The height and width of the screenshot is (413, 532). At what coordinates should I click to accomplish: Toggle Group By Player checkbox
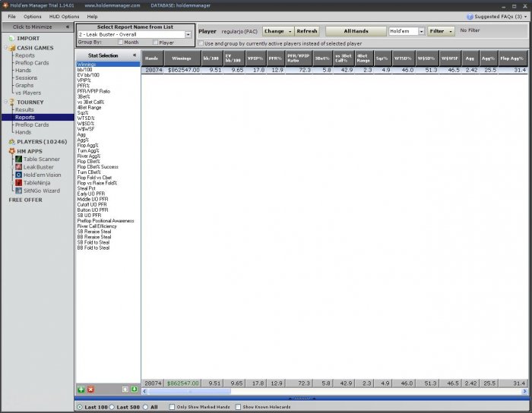155,42
